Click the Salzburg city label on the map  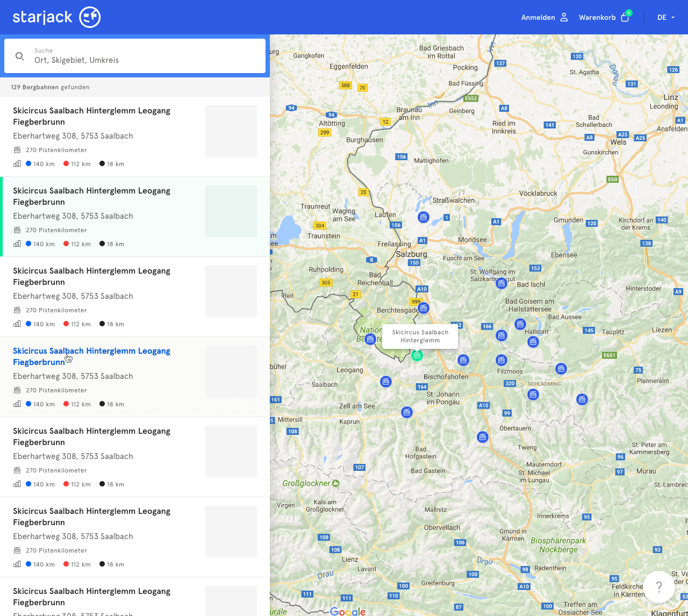[x=412, y=254]
